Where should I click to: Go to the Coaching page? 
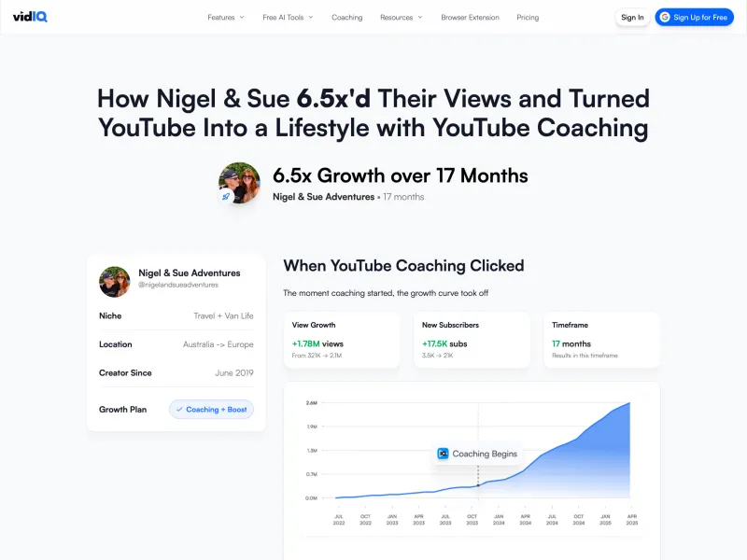[346, 17]
